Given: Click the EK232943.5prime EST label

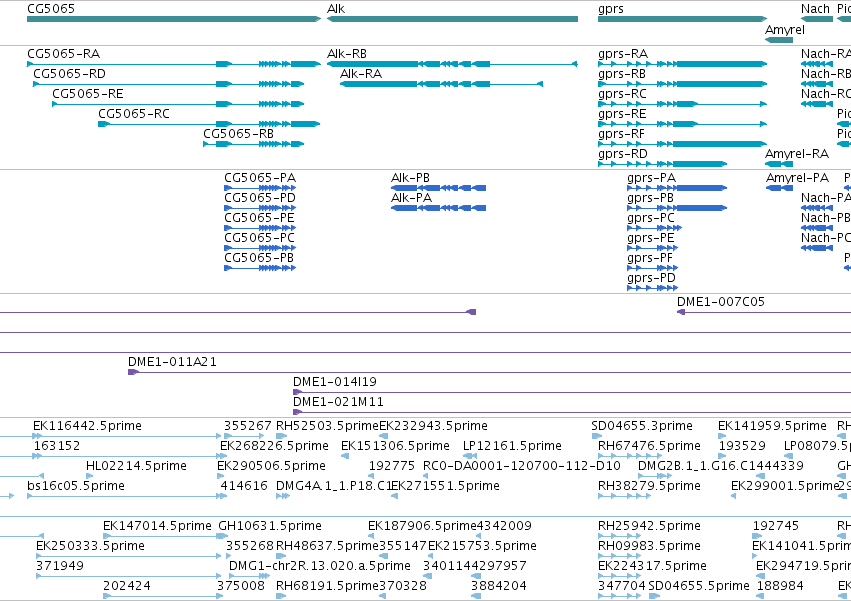Looking at the screenshot, I should [433, 426].
